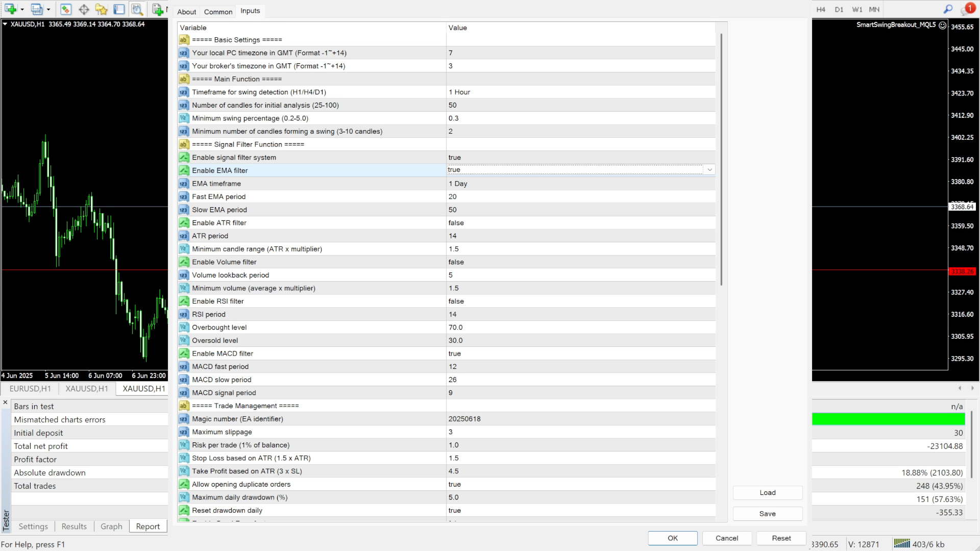The height and width of the screenshot is (551, 980).
Task: Switch to the Graph tester tab
Action: coord(111,527)
